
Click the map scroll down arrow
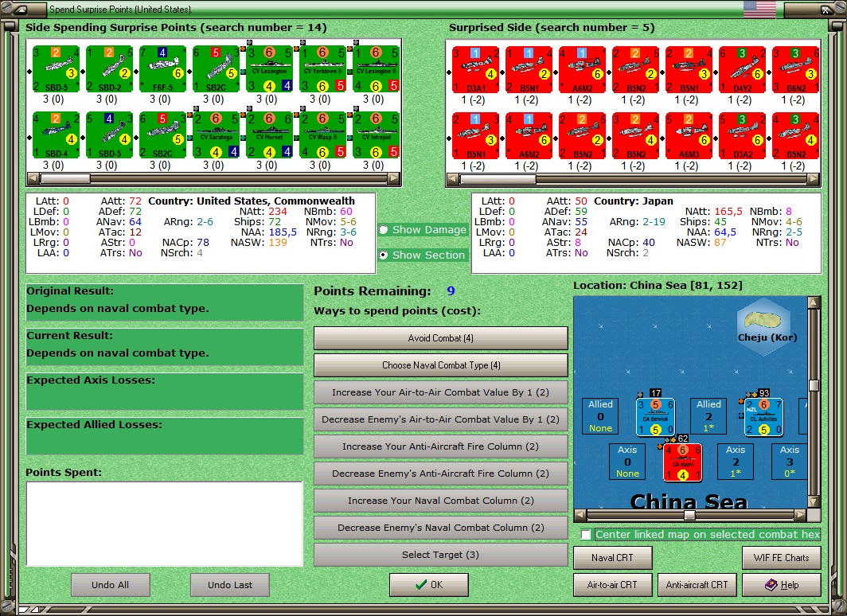(814, 501)
